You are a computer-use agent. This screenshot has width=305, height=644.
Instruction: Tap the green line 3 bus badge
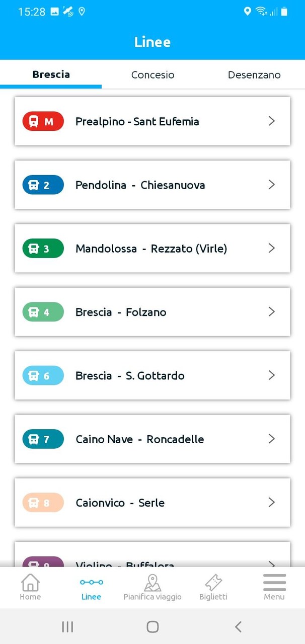click(x=43, y=248)
